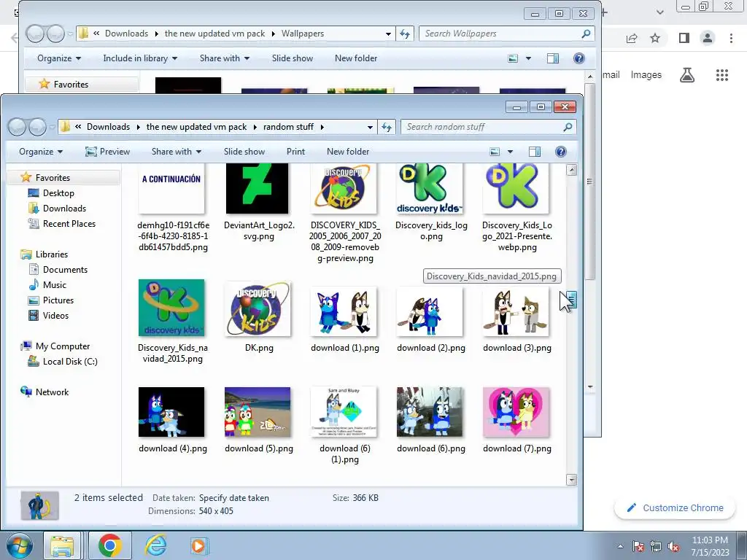Open Share with dropdown in random stuff window
Image resolution: width=747 pixels, height=560 pixels.
pyautogui.click(x=177, y=152)
